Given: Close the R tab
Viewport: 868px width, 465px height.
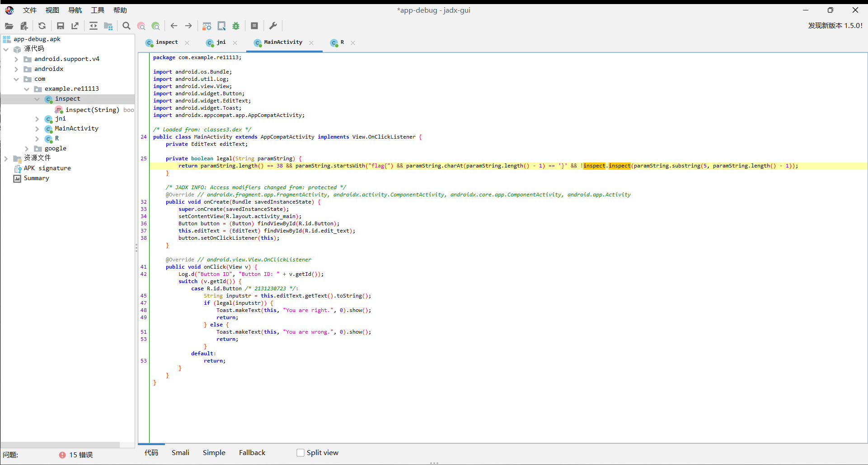Looking at the screenshot, I should coord(353,43).
